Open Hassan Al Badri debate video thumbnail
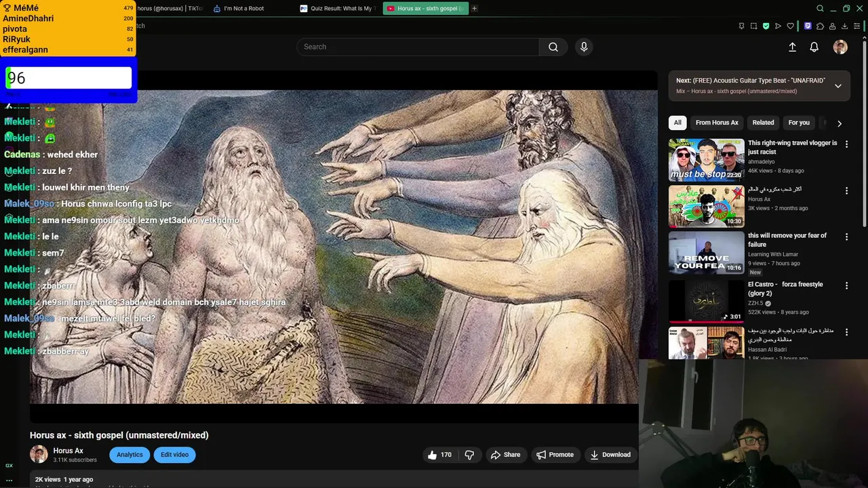The image size is (868, 488). pyautogui.click(x=707, y=343)
